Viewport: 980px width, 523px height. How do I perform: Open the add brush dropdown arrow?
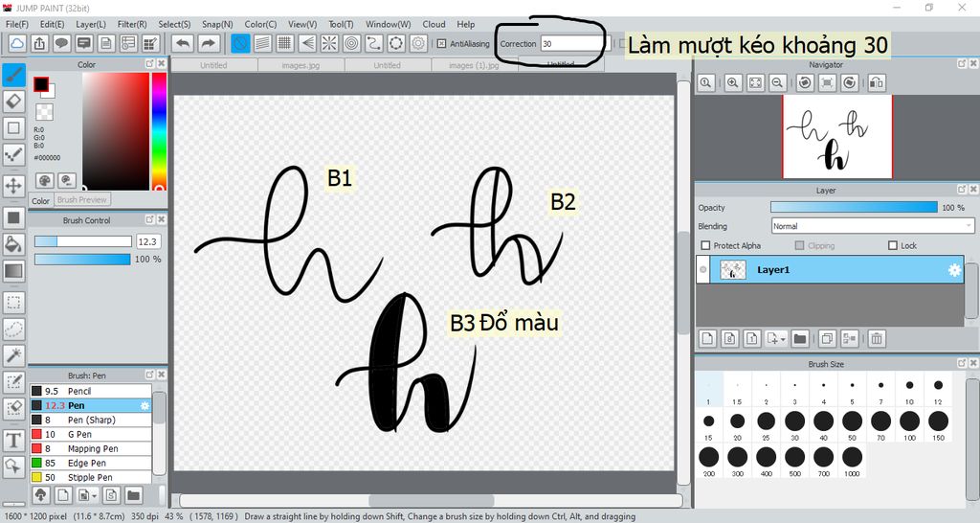[x=94, y=495]
